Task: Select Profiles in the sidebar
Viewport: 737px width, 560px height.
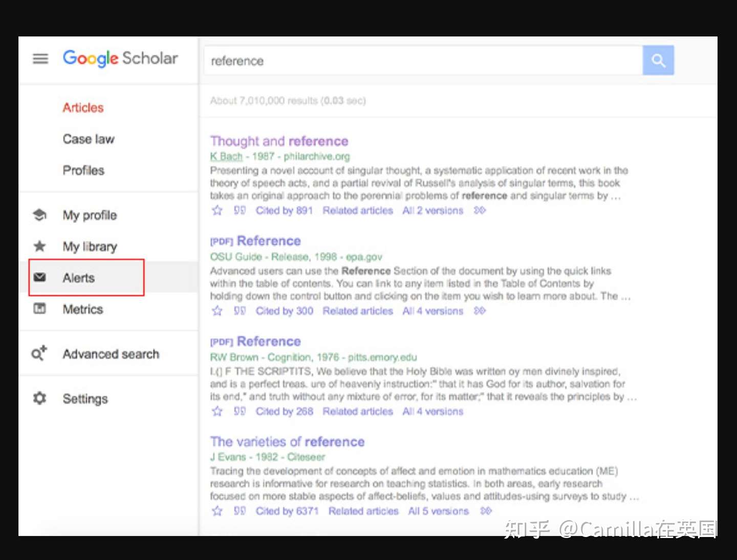Action: pyautogui.click(x=83, y=170)
